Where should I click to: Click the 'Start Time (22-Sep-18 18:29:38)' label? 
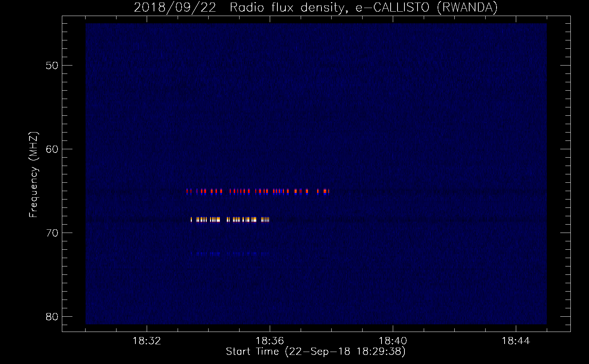tap(316, 352)
